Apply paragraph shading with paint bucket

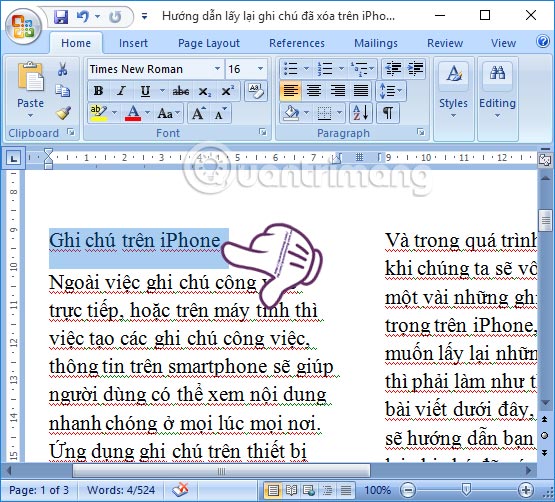[x=291, y=113]
